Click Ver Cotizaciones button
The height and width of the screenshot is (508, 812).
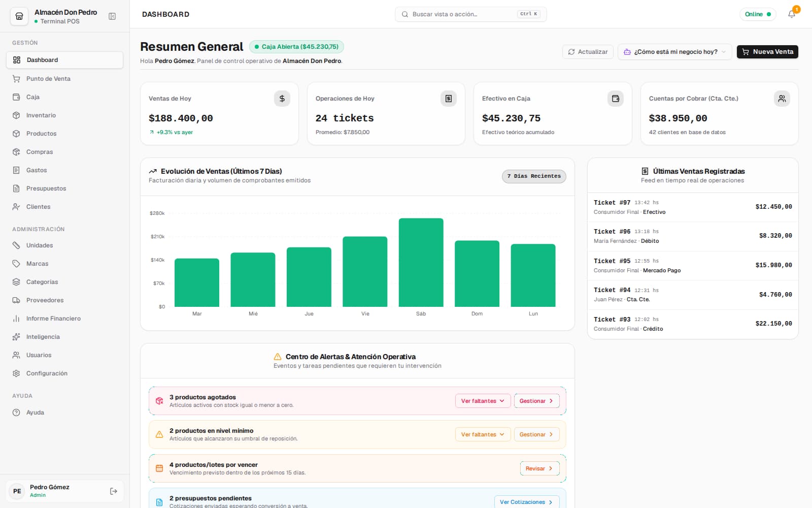(x=527, y=502)
